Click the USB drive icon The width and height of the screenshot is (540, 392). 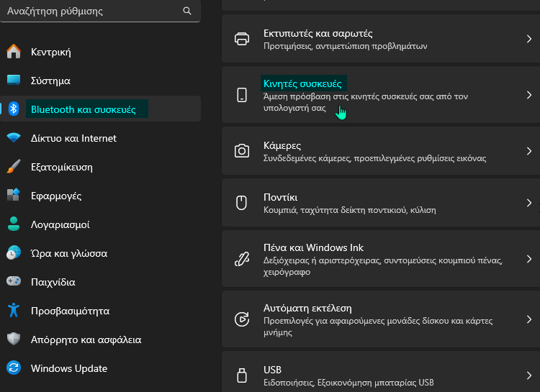click(242, 375)
